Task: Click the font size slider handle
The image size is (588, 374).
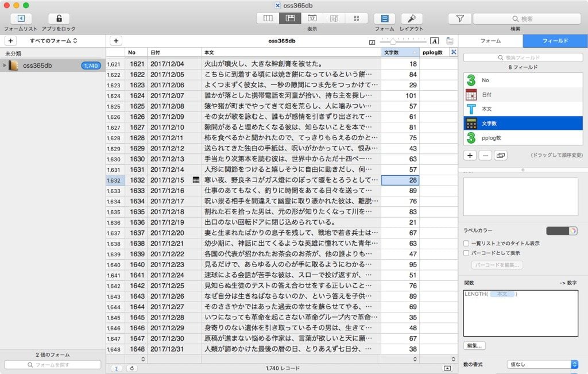Action: tap(393, 41)
